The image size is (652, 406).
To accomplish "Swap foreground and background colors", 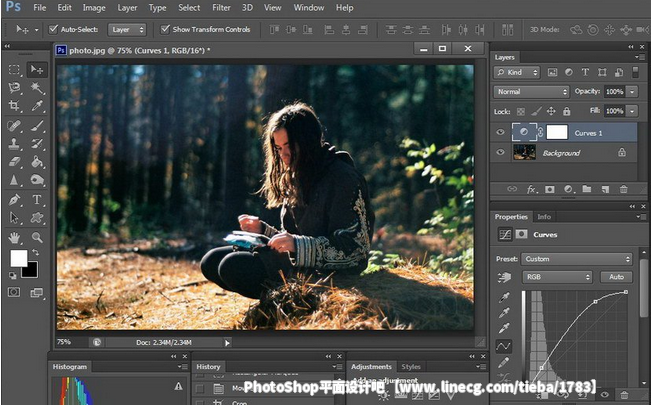I will click(36, 253).
